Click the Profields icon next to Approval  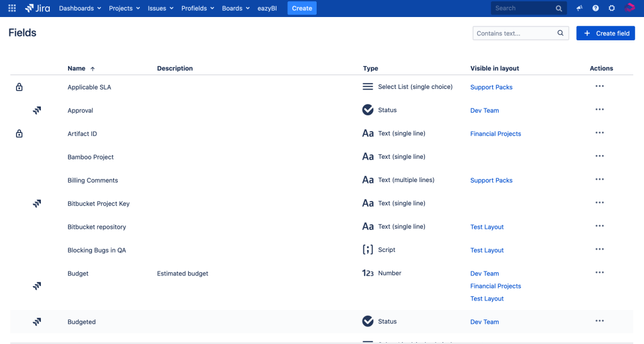37,110
